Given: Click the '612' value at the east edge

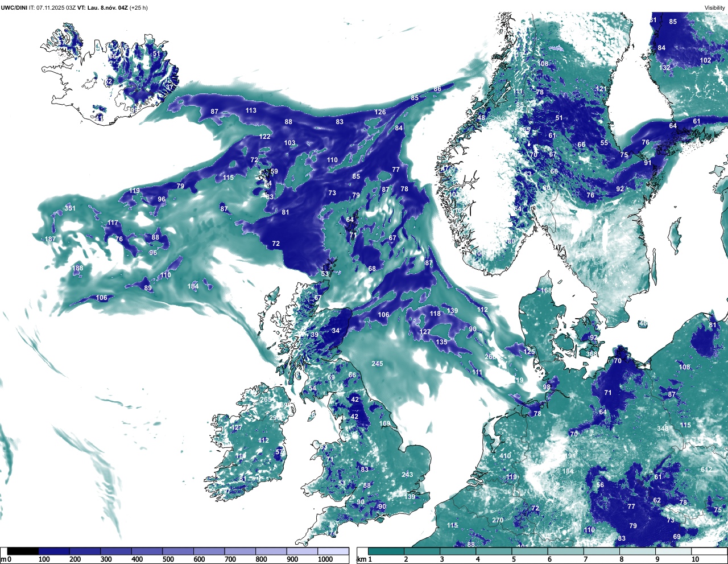Looking at the screenshot, I should [x=706, y=470].
